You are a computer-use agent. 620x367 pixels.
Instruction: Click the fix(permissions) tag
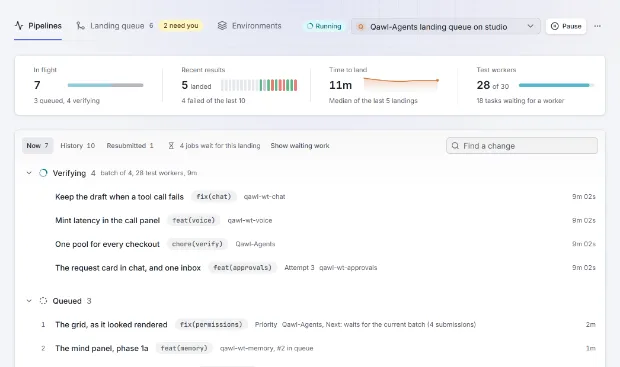tap(211, 325)
